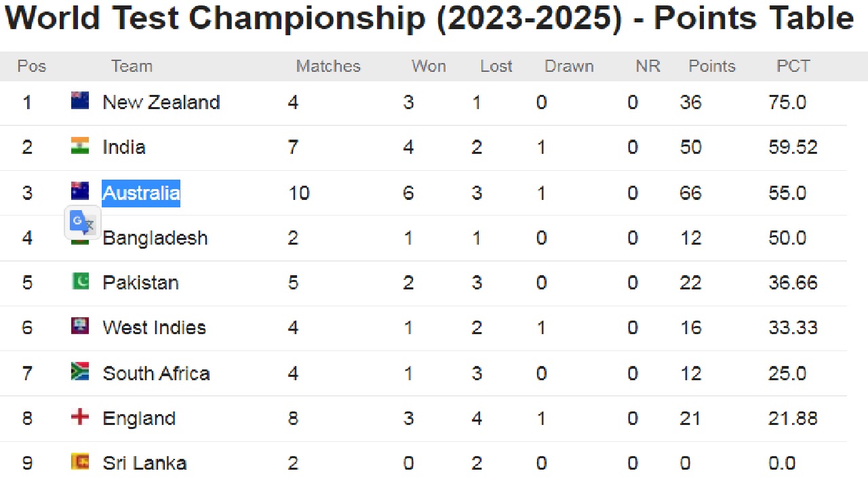
Task: Click the India flag icon
Action: tap(80, 146)
